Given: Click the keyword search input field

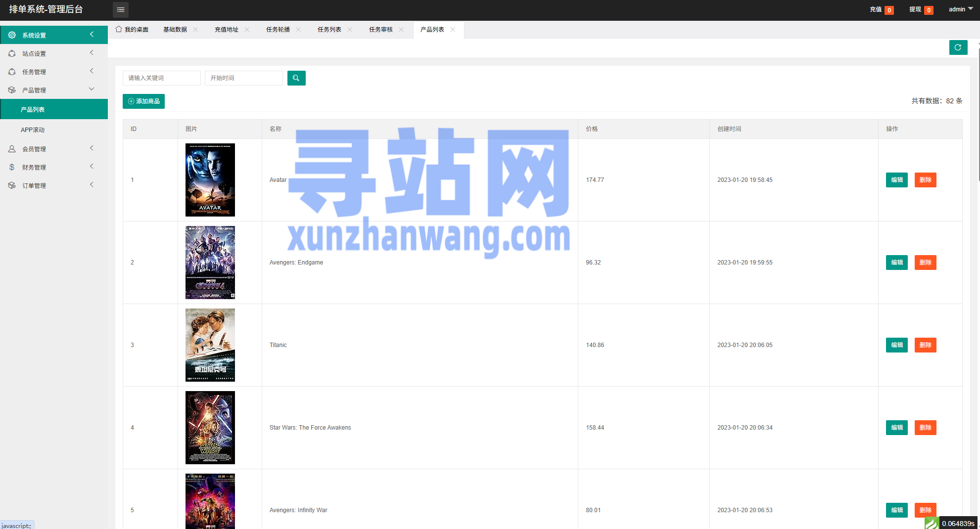Looking at the screenshot, I should [161, 78].
